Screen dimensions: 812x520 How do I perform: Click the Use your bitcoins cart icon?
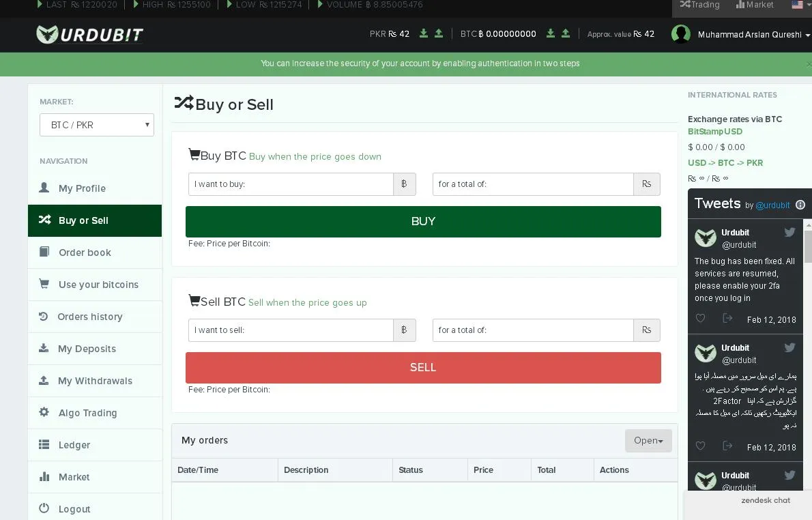[x=44, y=284]
